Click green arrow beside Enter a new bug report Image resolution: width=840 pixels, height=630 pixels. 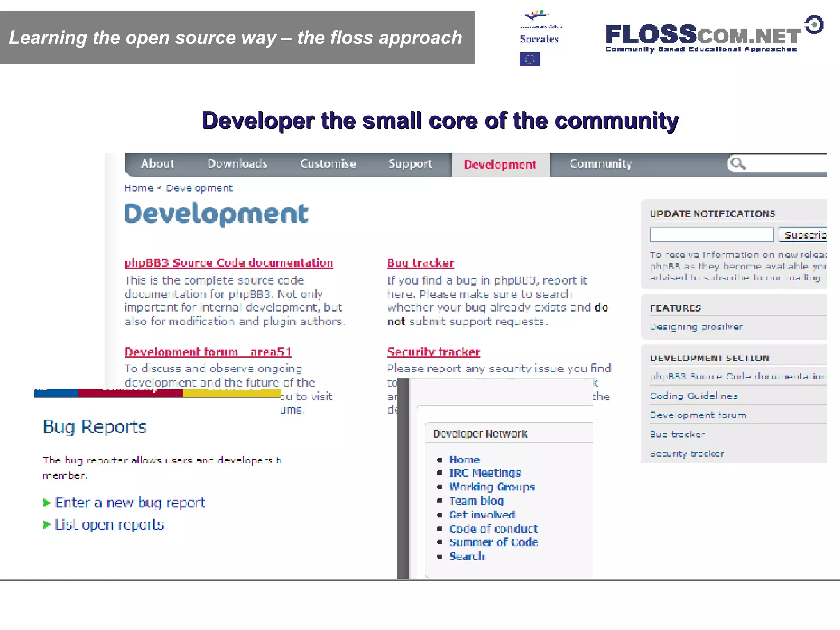pos(47,502)
